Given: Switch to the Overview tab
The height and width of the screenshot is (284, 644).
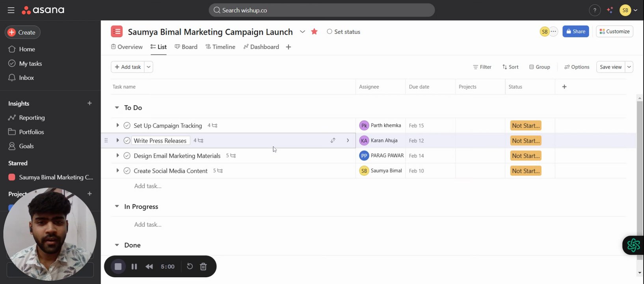Looking at the screenshot, I should [x=127, y=47].
